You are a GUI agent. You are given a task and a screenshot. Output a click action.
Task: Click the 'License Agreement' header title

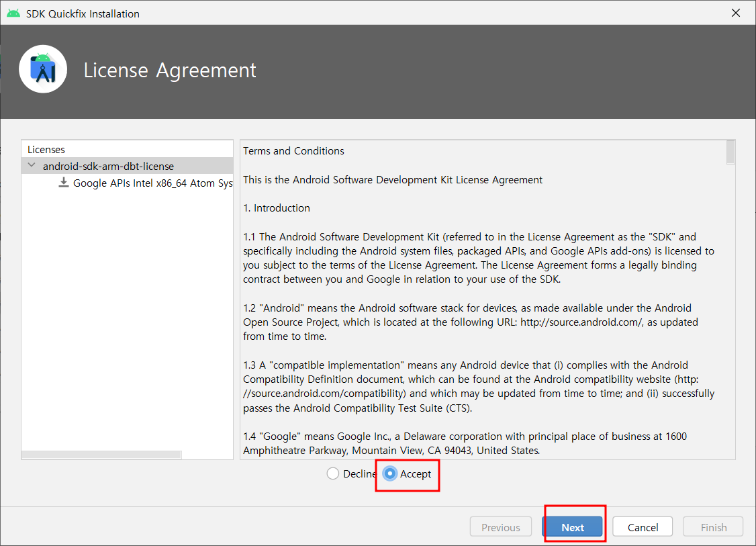[170, 71]
